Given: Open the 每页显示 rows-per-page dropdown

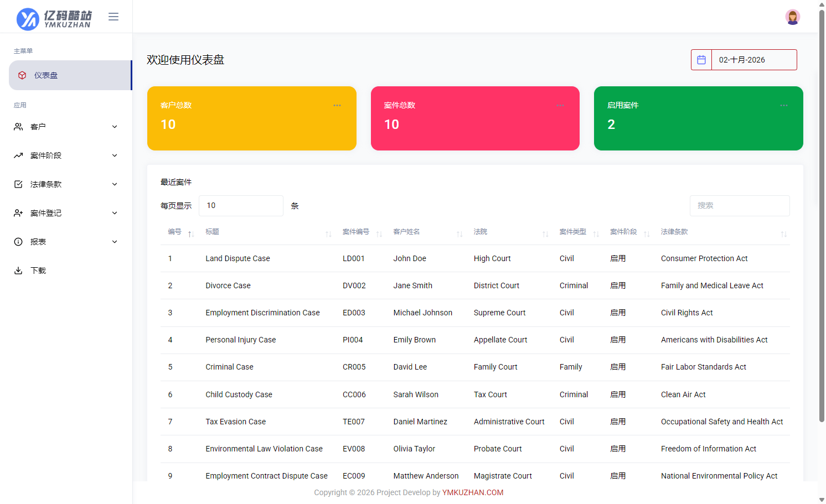Looking at the screenshot, I should [241, 206].
